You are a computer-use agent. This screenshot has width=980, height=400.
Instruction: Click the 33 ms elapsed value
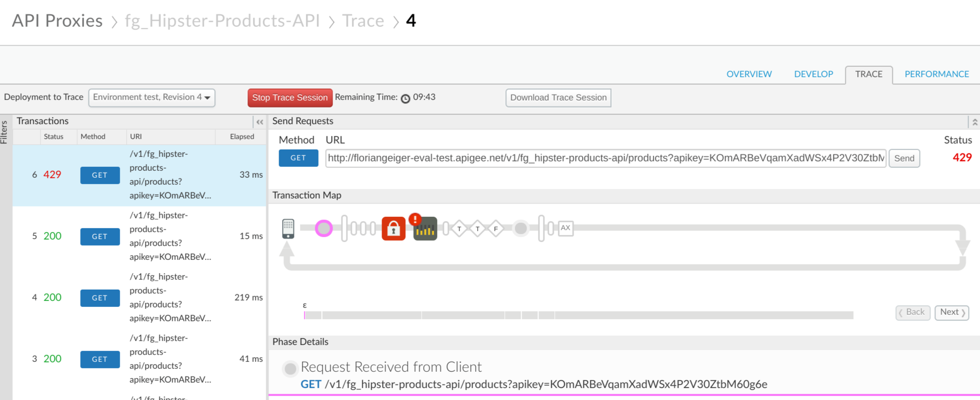[251, 175]
